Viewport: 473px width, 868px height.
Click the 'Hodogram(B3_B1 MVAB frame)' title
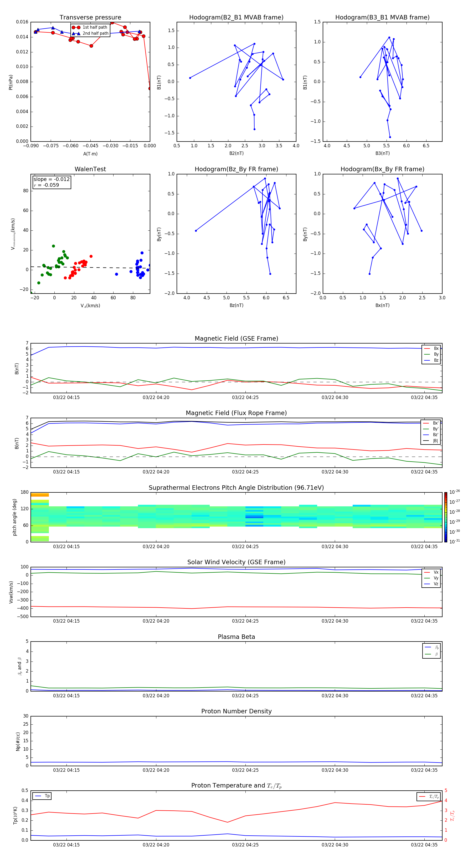tap(382, 18)
